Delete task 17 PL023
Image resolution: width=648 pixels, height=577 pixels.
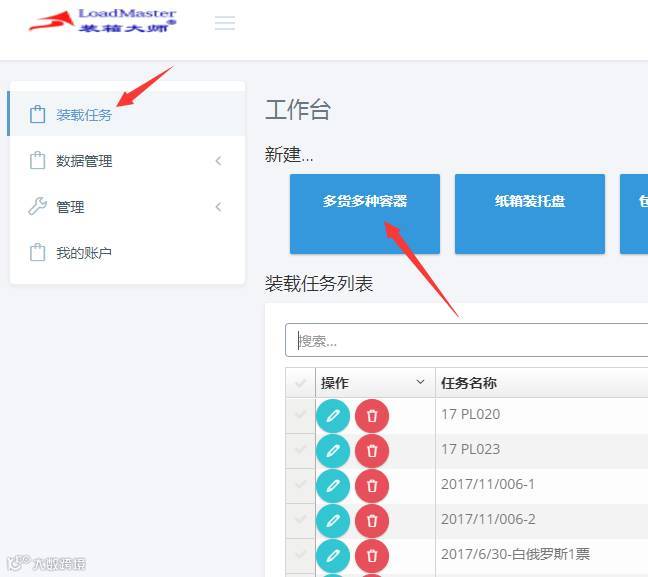[372, 451]
